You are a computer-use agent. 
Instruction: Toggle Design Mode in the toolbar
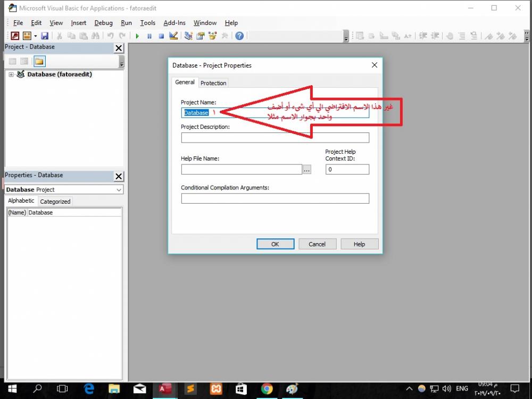(x=173, y=36)
